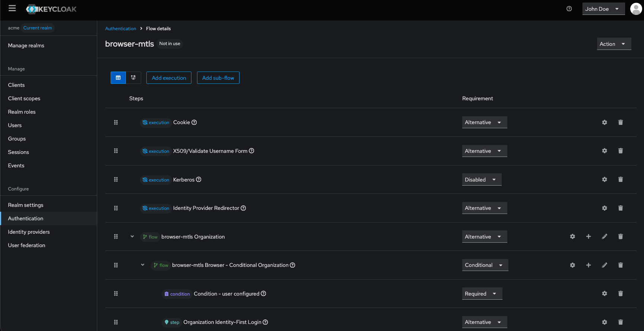
Task: Open User federation
Action: (26, 245)
